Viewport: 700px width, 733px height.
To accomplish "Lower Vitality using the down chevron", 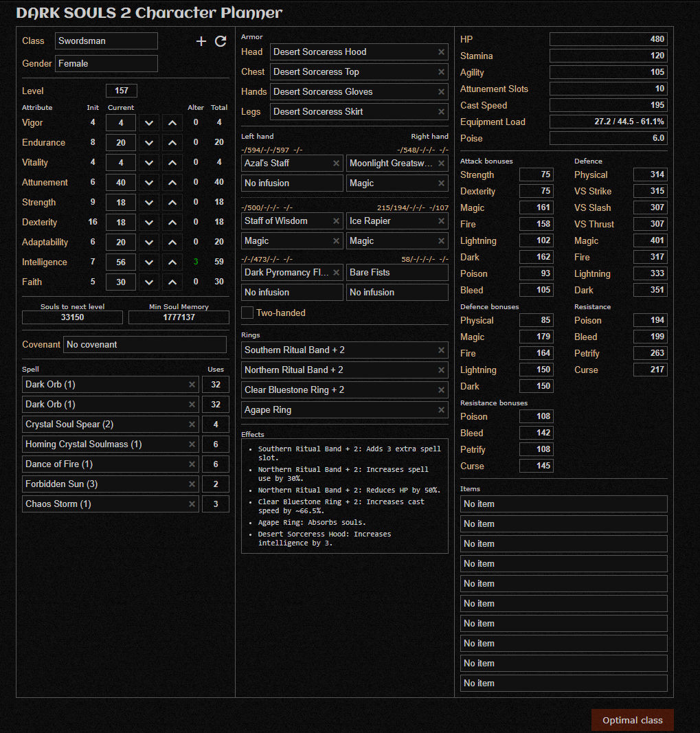I will 149,163.
